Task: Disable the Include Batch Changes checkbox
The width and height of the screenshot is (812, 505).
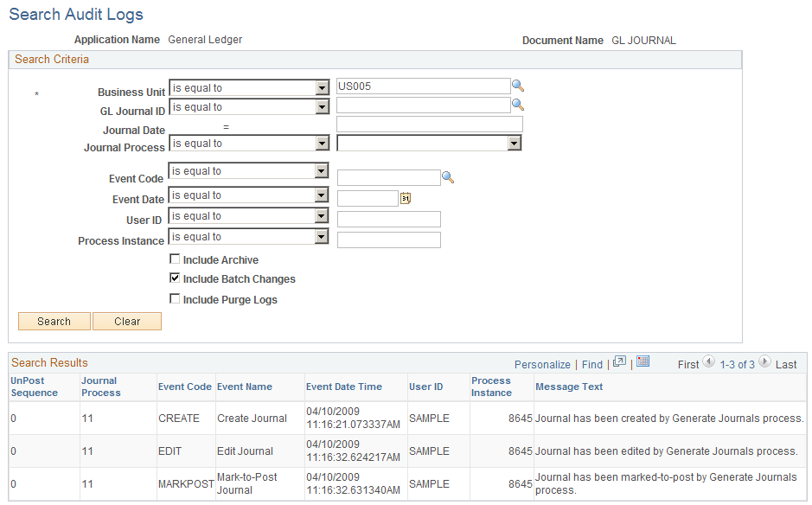Action: click(175, 278)
